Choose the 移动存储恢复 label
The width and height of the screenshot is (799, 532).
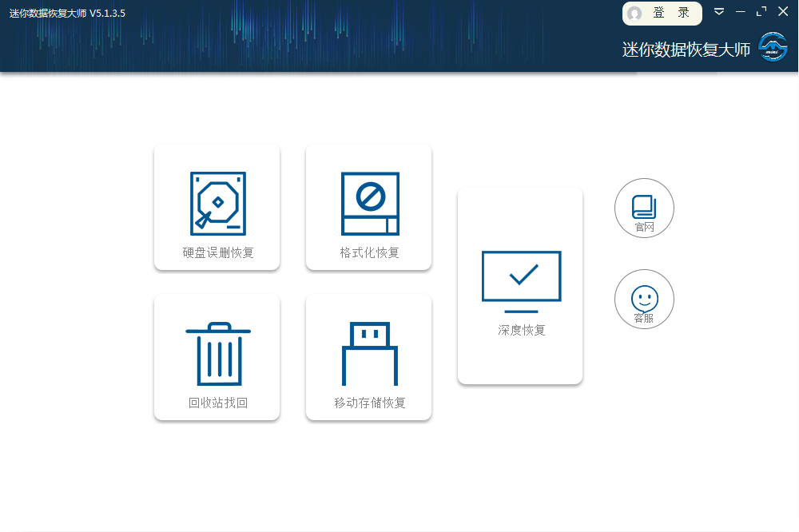(x=369, y=403)
